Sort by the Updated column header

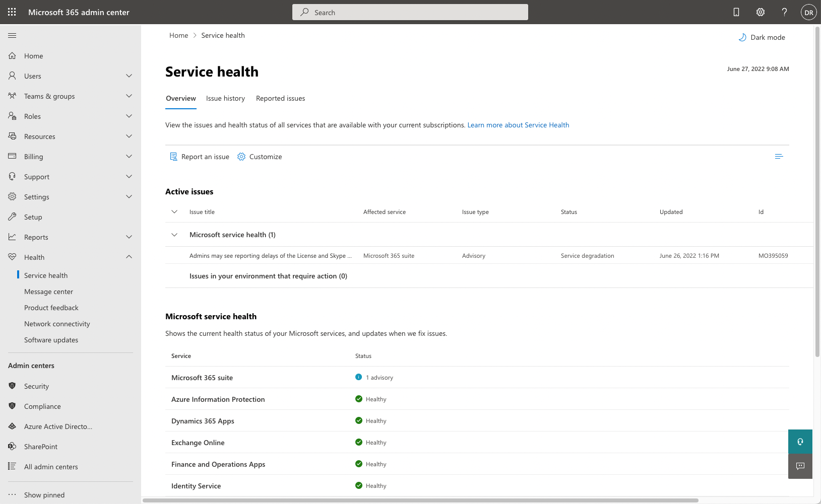click(671, 212)
